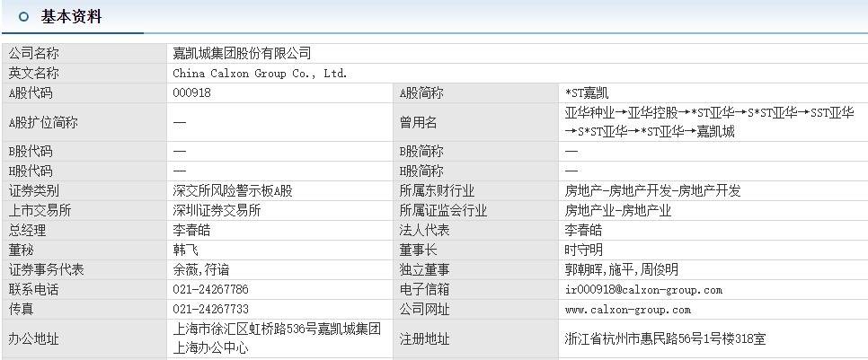The height and width of the screenshot is (360, 868).
Task: Select the A股简称 label
Action: (421, 93)
